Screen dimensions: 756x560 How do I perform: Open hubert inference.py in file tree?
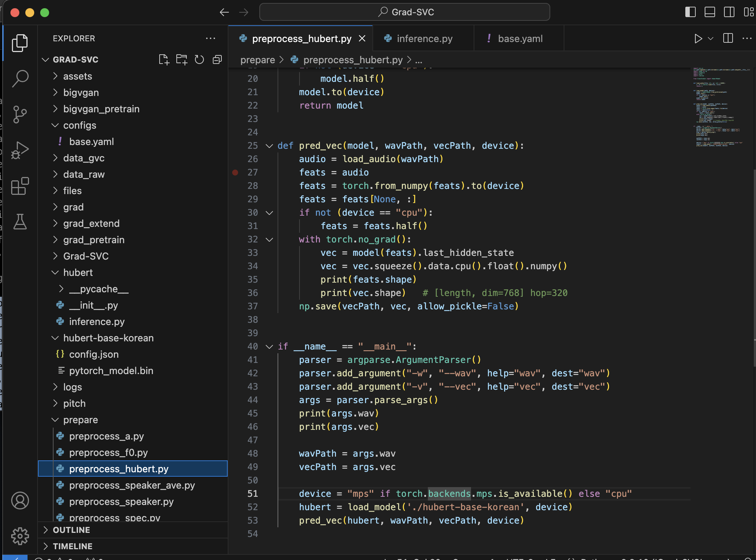pyautogui.click(x=133, y=322)
